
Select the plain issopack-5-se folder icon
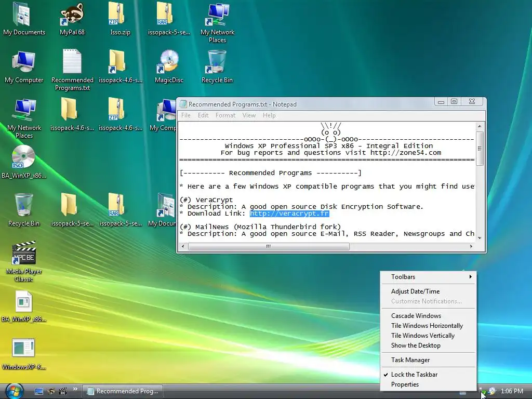(x=72, y=210)
